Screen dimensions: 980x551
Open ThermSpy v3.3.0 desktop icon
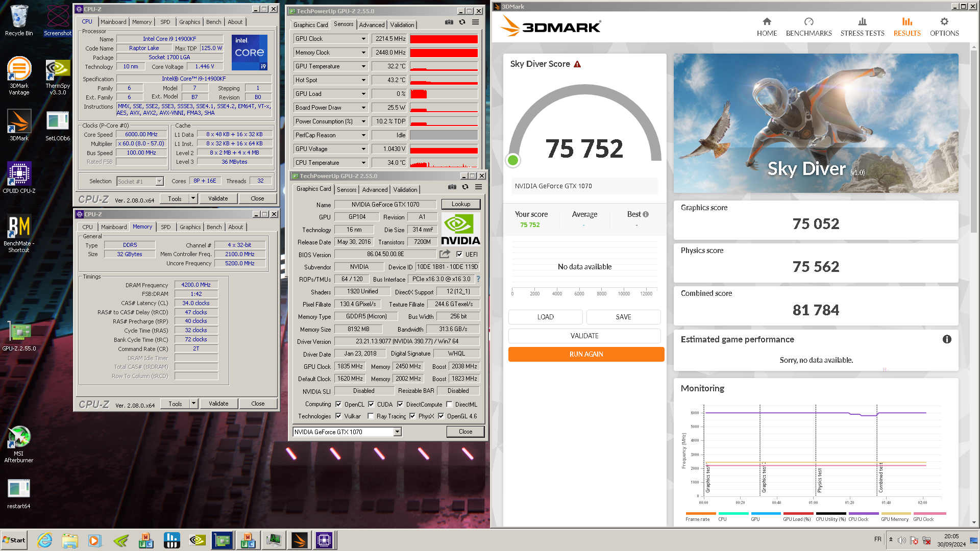(x=58, y=77)
